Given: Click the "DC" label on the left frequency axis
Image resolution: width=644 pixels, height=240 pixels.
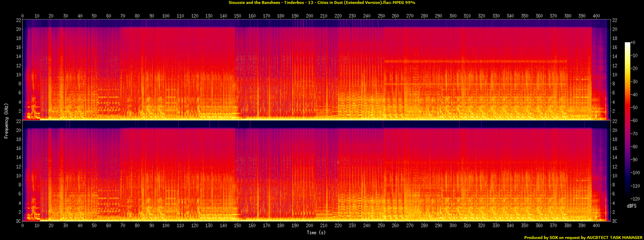Looking at the screenshot, I should point(18,221).
